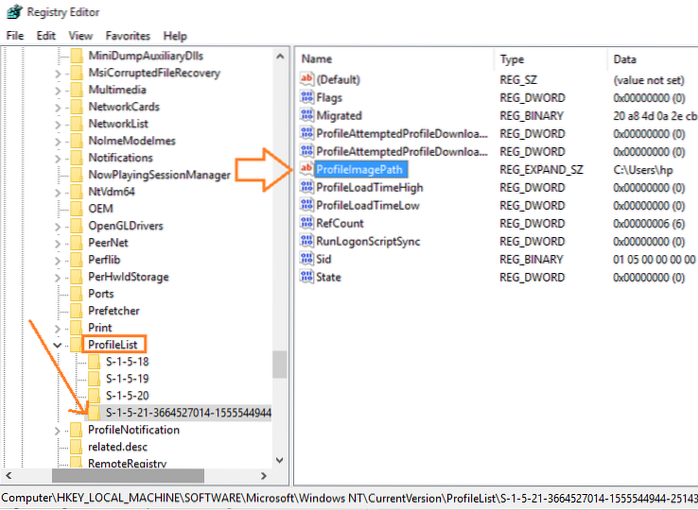The image size is (698, 510).
Task: Select the NetworkCards folder icon in tree
Action: [76, 107]
